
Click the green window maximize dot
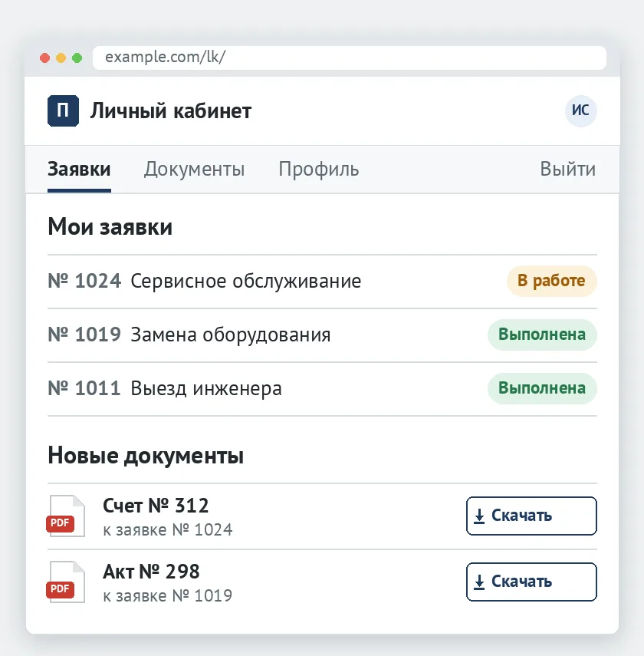tap(77, 58)
